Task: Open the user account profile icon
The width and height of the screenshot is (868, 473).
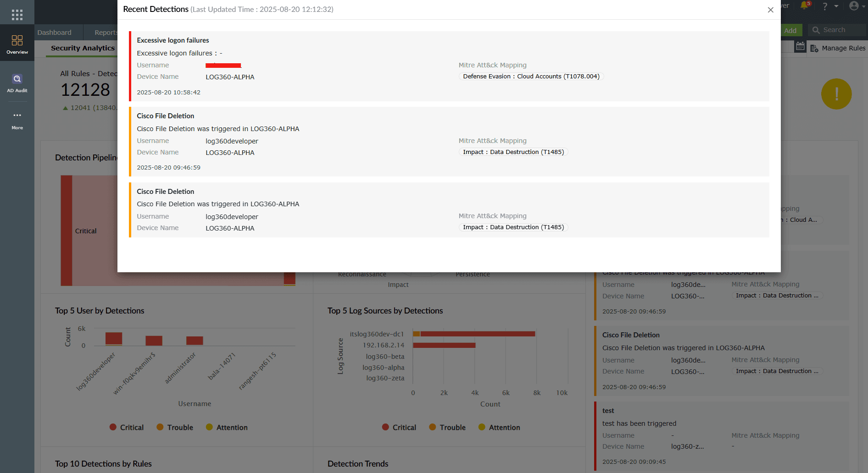Action: point(854,6)
